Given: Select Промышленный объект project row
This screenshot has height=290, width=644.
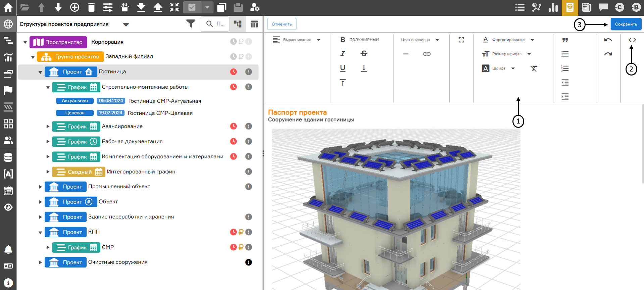Looking at the screenshot, I should point(119,186).
